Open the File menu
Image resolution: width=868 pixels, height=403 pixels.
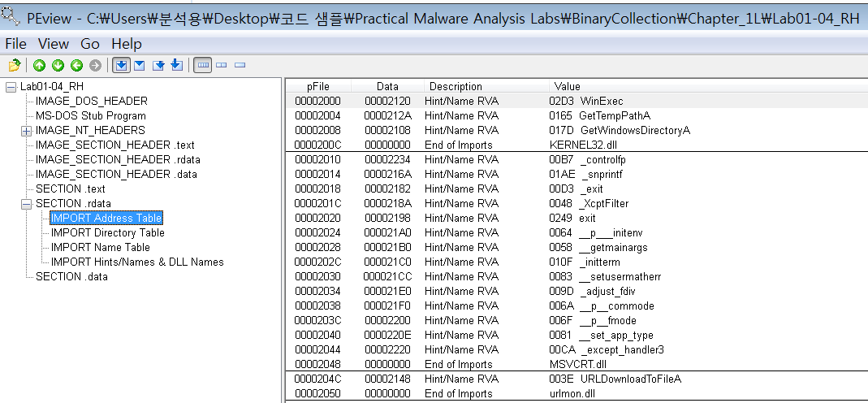click(15, 44)
